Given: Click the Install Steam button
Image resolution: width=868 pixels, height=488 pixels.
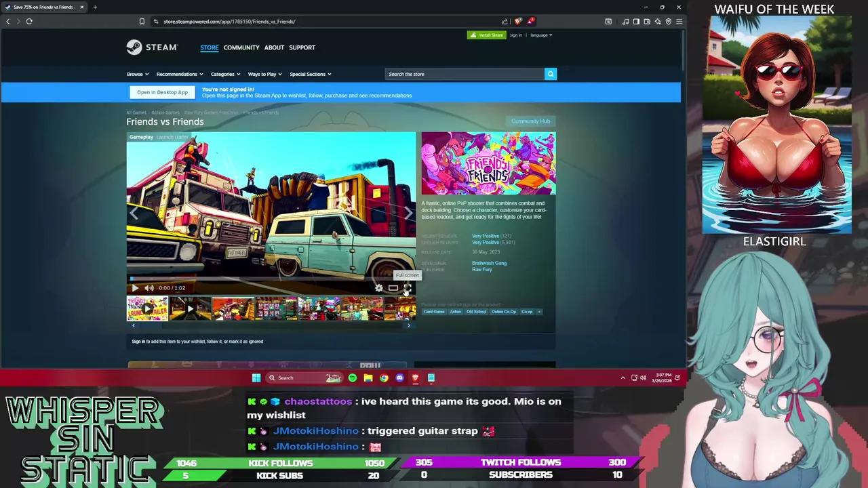Looking at the screenshot, I should pos(486,35).
